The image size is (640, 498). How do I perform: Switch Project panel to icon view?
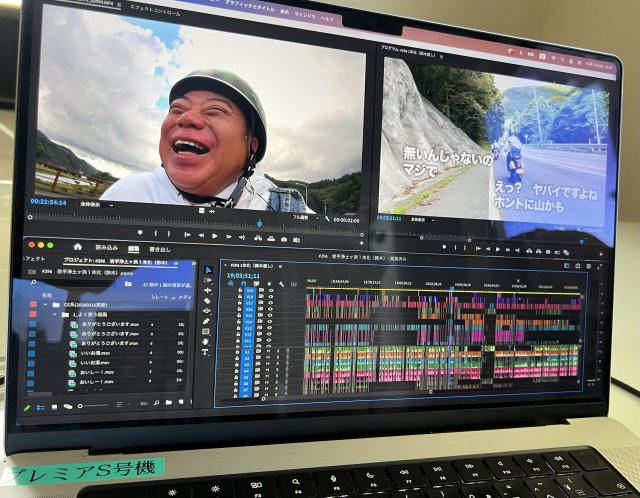(54, 407)
